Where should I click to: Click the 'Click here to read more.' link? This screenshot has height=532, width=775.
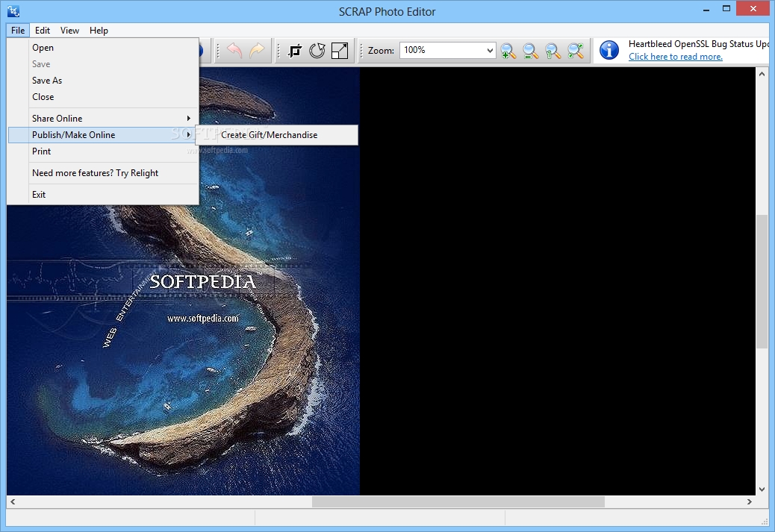675,56
